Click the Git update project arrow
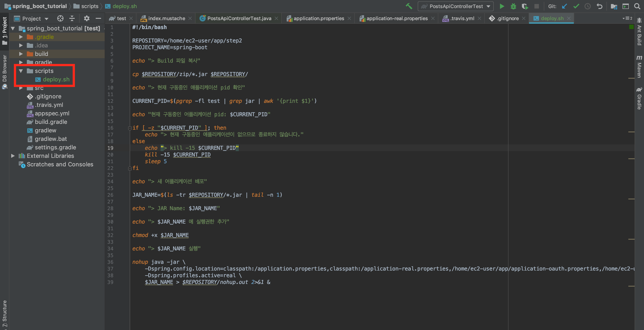 pyautogui.click(x=564, y=6)
